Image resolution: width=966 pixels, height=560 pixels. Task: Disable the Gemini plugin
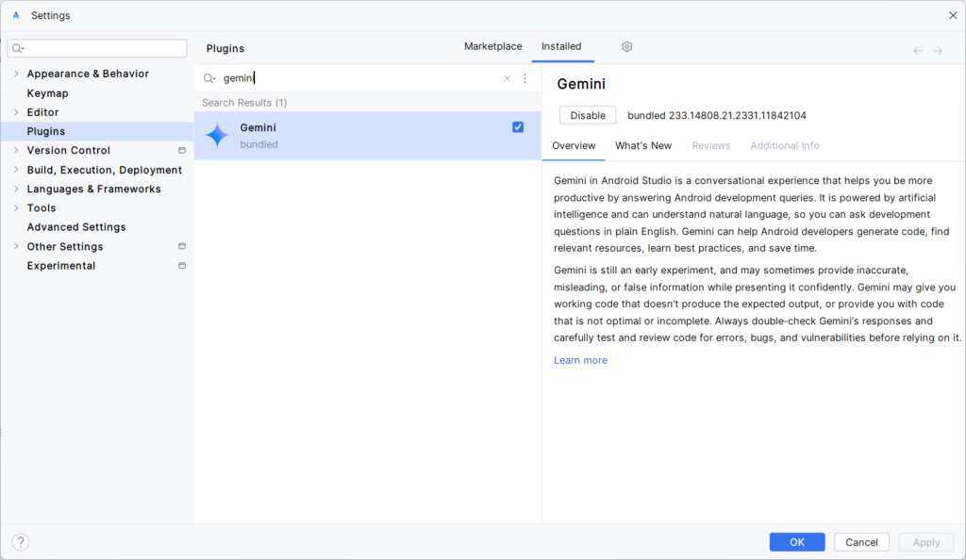coord(588,115)
